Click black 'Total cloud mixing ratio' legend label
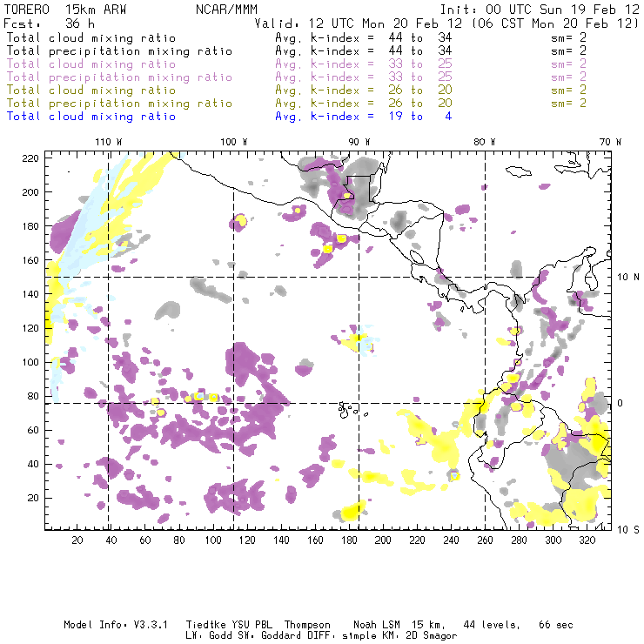 (x=91, y=37)
